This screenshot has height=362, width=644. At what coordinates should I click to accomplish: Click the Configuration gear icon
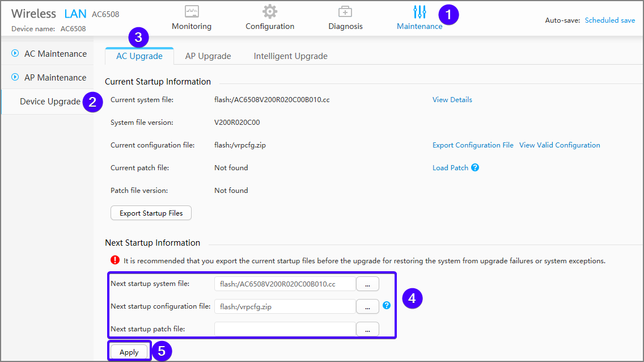pyautogui.click(x=270, y=12)
